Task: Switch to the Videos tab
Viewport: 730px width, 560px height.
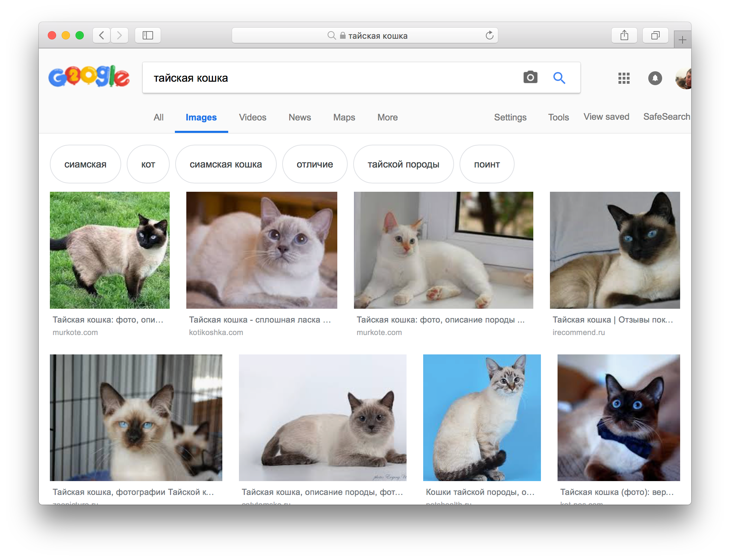Action: [x=252, y=117]
